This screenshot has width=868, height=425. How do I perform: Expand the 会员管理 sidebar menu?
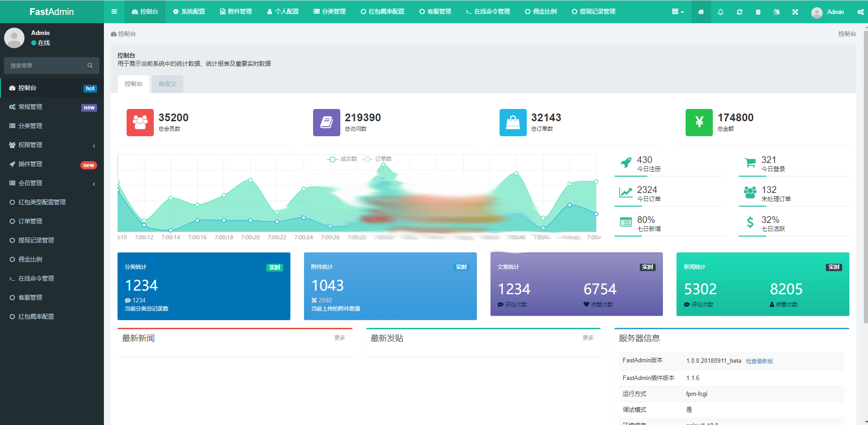(x=52, y=183)
